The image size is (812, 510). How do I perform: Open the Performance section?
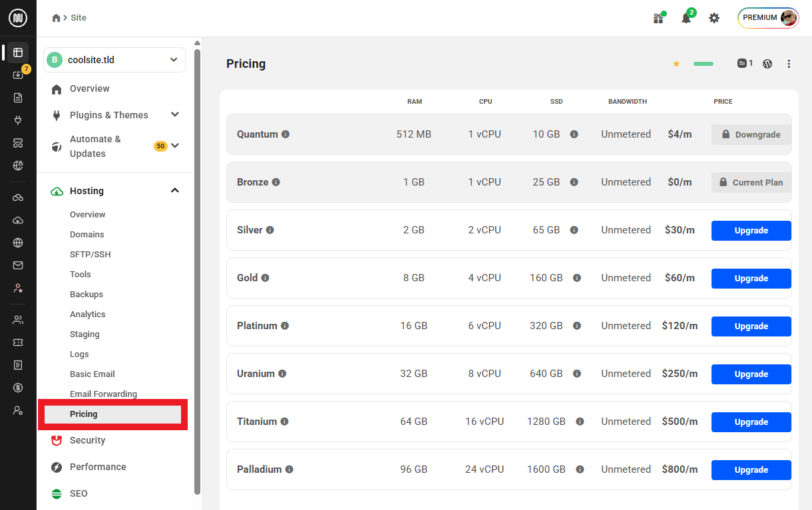[x=98, y=467]
